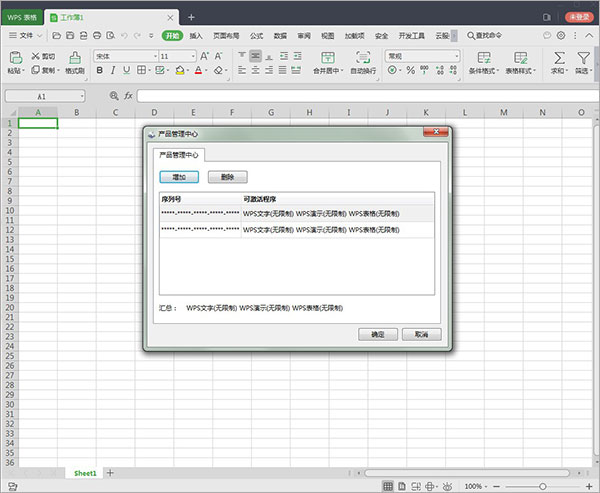
Task: Click the zoom slider handle
Action: 543,486
